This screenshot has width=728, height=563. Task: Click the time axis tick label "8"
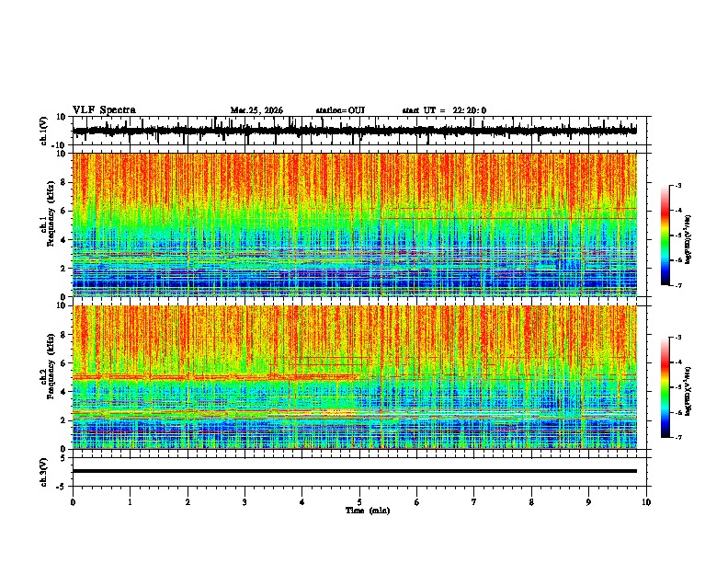tap(531, 502)
